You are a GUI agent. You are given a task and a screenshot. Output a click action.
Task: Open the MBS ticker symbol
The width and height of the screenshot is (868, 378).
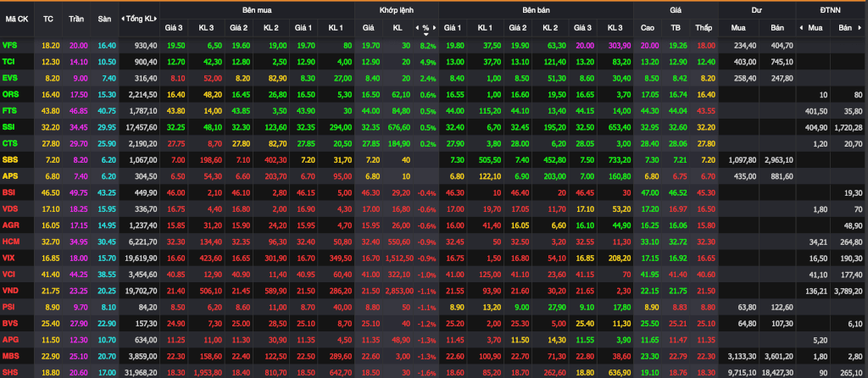click(10, 357)
